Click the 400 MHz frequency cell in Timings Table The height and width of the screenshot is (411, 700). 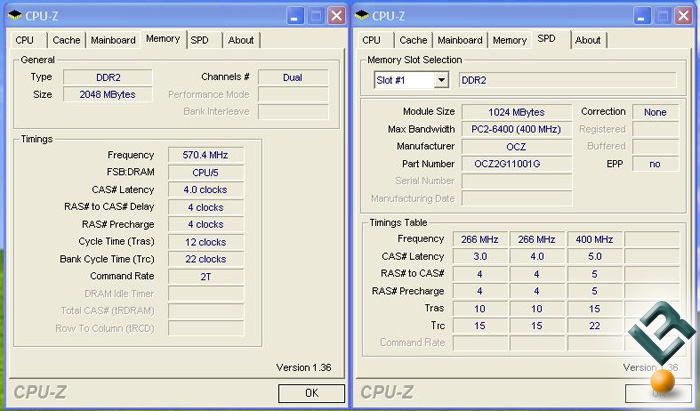coord(594,239)
